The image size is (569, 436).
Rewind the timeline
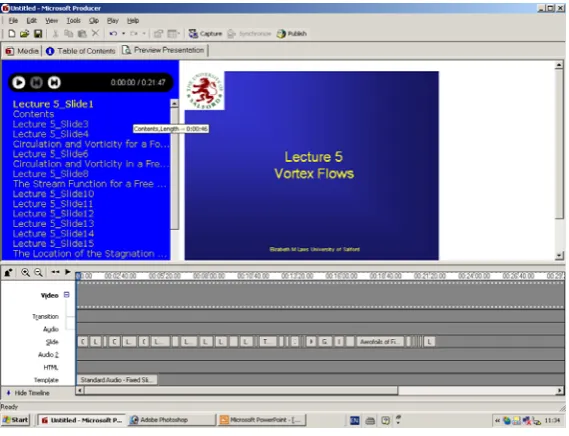click(x=55, y=272)
